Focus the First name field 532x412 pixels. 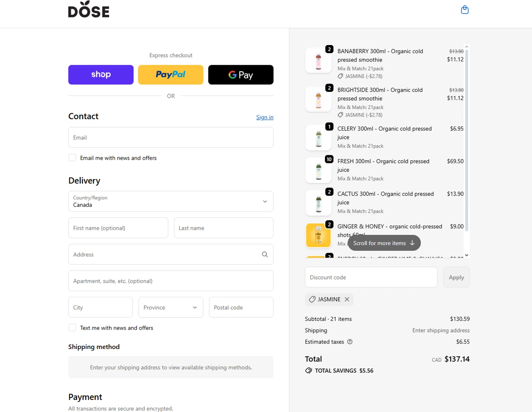(x=118, y=228)
